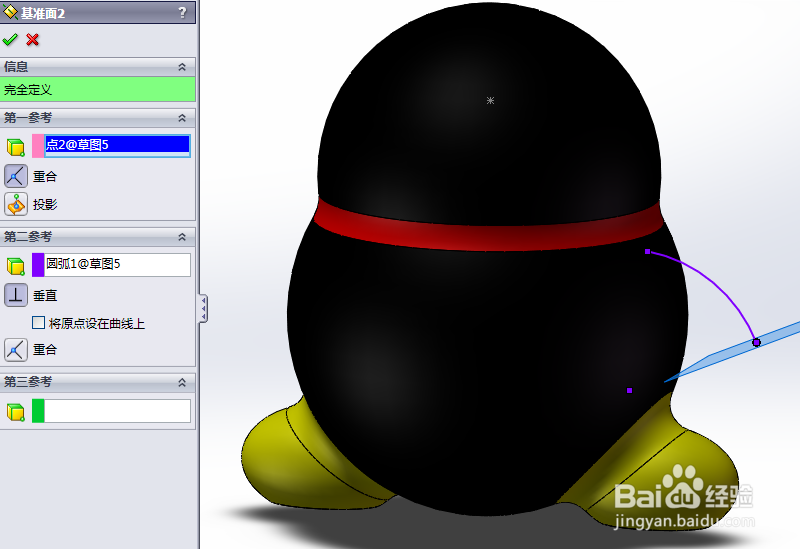The image size is (800, 549).
Task: Select second reference field 圆弧1@草图5
Action: click(x=117, y=264)
